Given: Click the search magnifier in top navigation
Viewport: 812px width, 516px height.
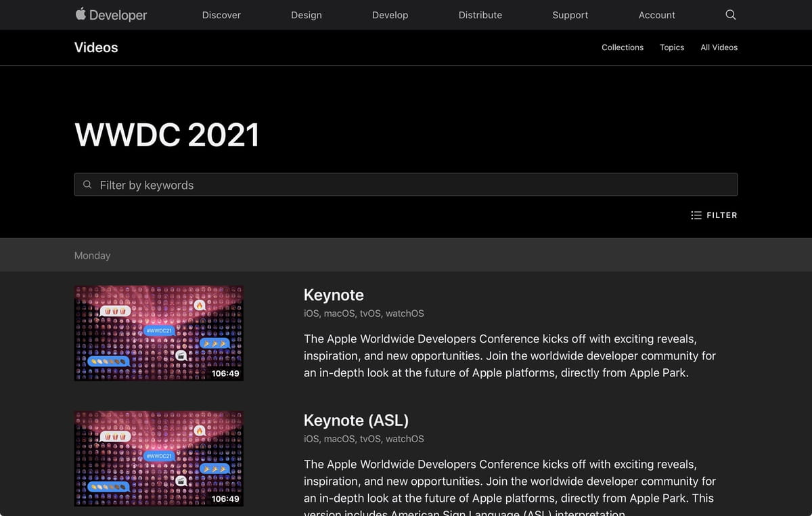Looking at the screenshot, I should [x=730, y=15].
